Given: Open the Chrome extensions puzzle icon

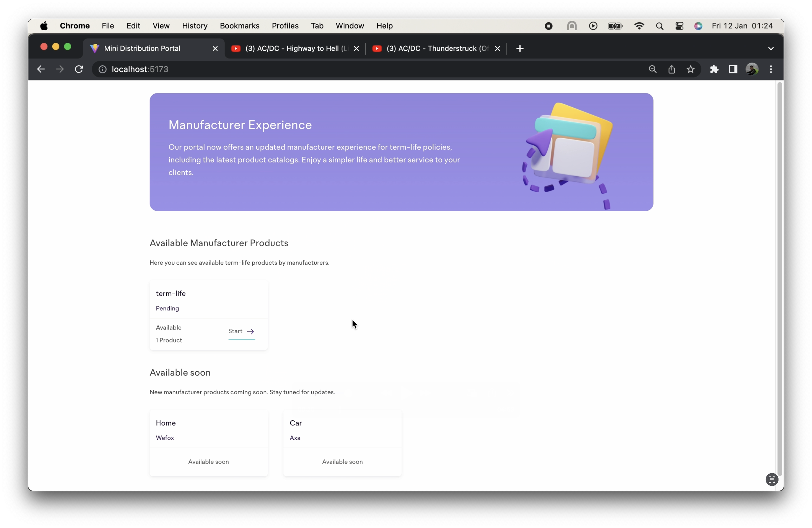Looking at the screenshot, I should (x=714, y=69).
